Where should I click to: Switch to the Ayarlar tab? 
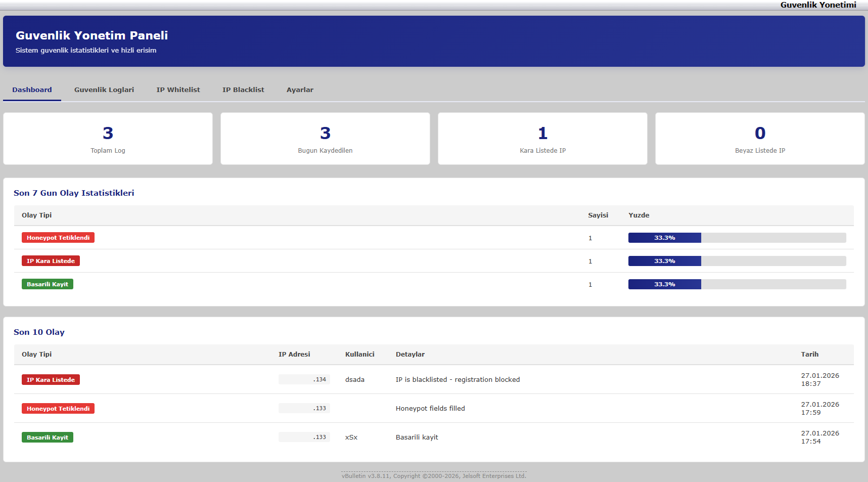(x=300, y=90)
